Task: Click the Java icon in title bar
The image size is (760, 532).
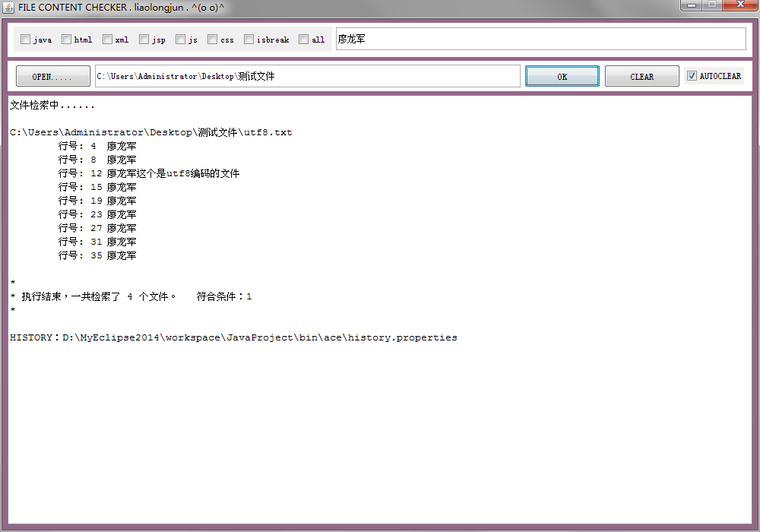Action: tap(8, 8)
